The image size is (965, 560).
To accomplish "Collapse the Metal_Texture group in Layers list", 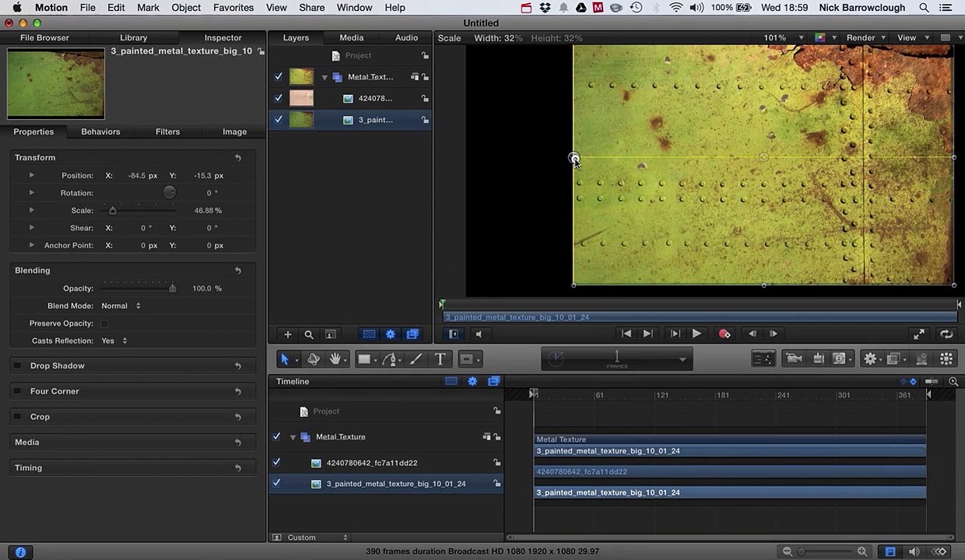I will tap(325, 77).
